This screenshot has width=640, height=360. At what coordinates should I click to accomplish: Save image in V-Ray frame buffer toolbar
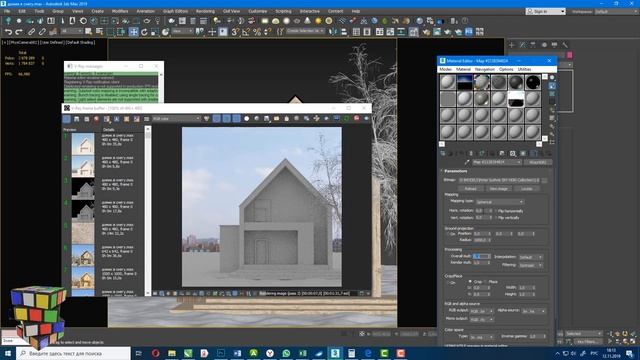click(267, 118)
